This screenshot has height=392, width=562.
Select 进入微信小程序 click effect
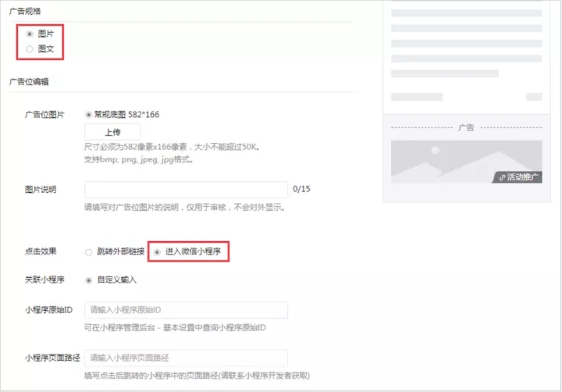coord(158,252)
